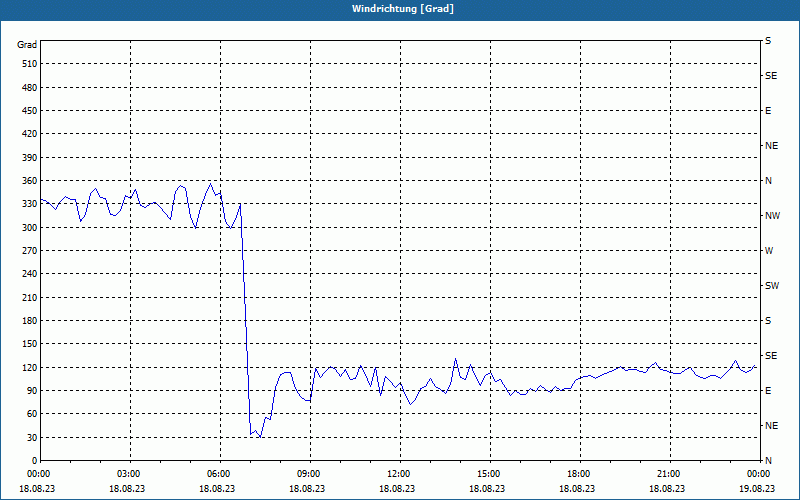Viewport: 800px width, 500px height.
Task: Select the 150 y-axis tick label
Action: coord(29,344)
